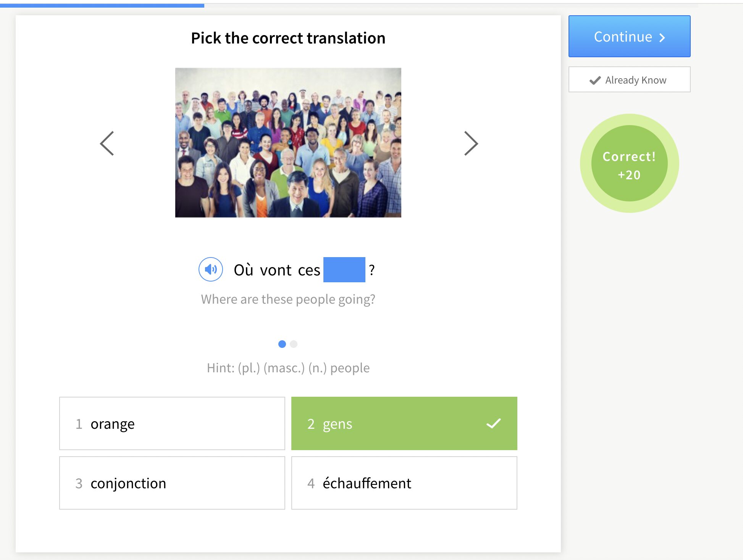Click the word "ces" in the sentence
Screen dimensions: 743x560
(x=309, y=270)
